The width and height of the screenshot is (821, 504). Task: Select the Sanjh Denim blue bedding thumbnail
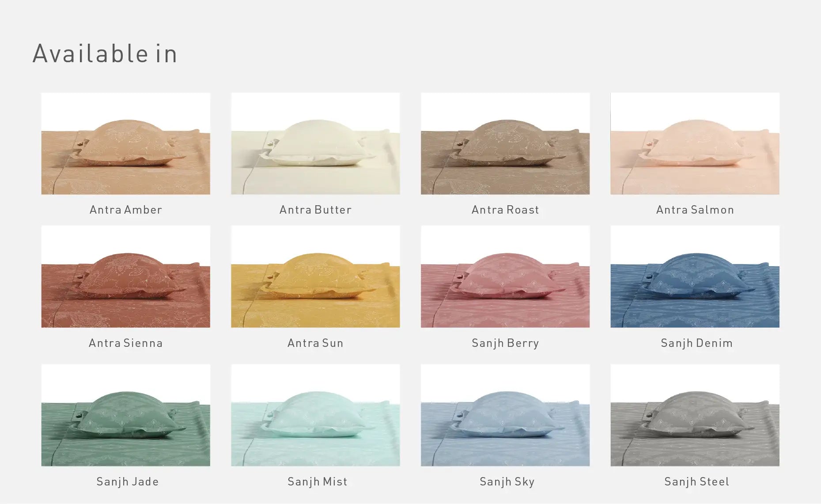coord(695,277)
